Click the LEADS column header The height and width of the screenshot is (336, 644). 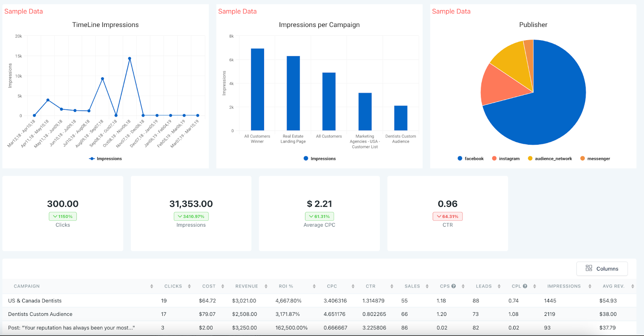[x=484, y=286]
